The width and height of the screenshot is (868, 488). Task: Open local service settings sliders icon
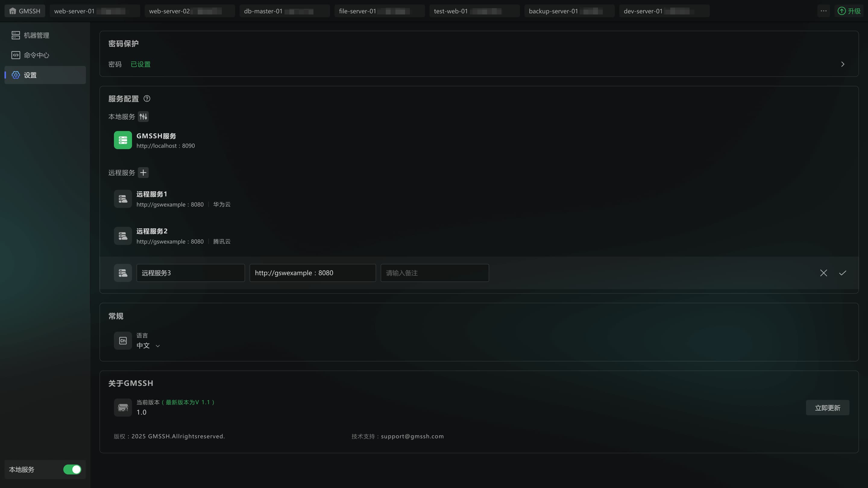[x=143, y=117]
